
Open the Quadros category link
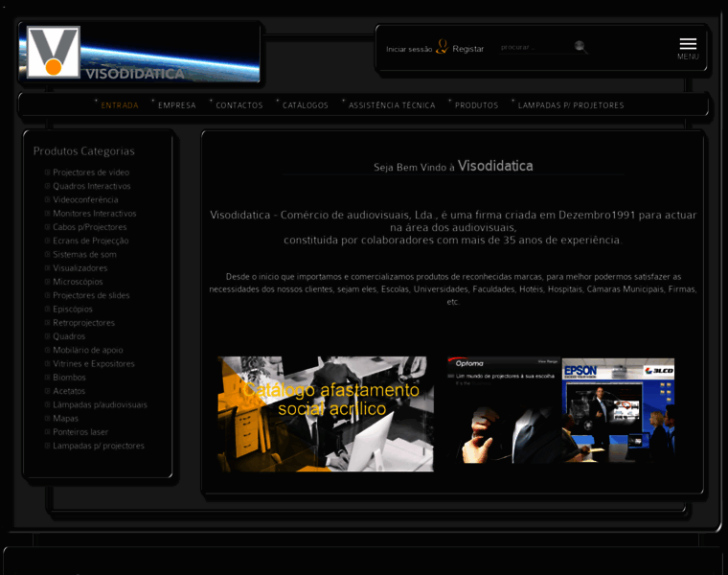(69, 336)
